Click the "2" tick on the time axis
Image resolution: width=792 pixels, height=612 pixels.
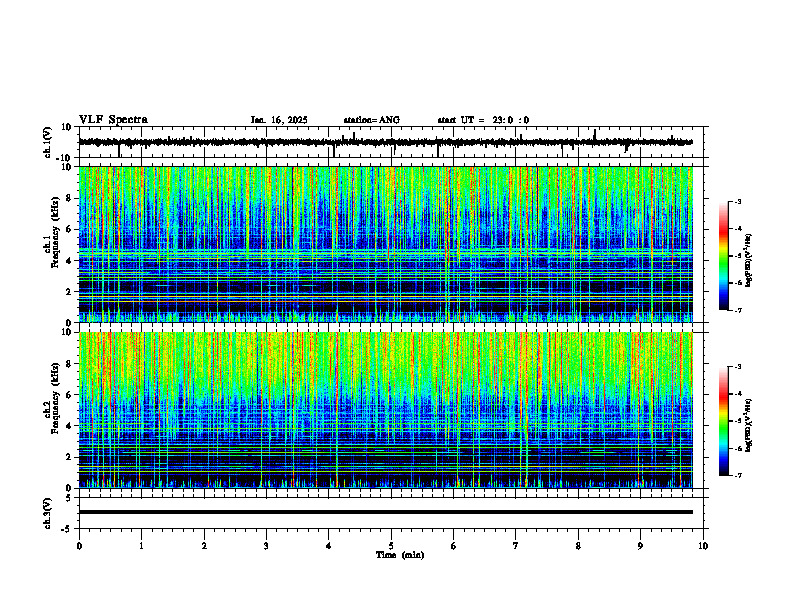click(x=204, y=546)
